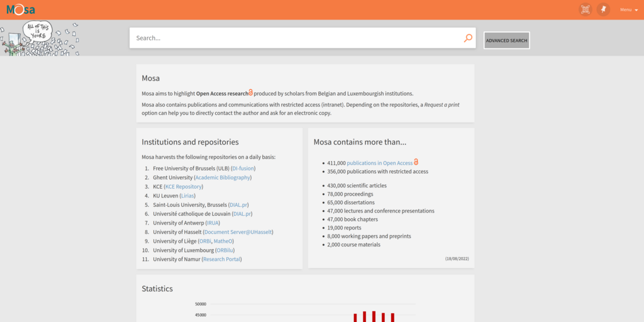Open the Academic Bibliography link
Viewport: 644px width, 322px height.
pyautogui.click(x=223, y=177)
